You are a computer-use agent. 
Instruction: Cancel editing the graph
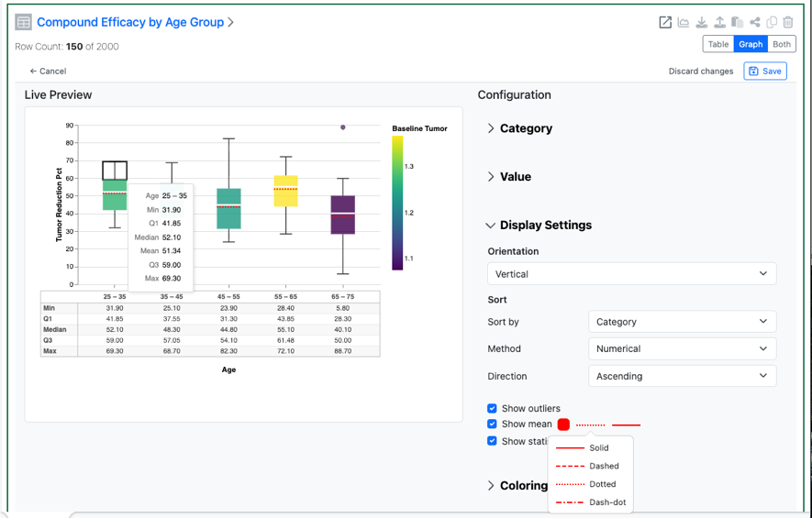coord(48,71)
